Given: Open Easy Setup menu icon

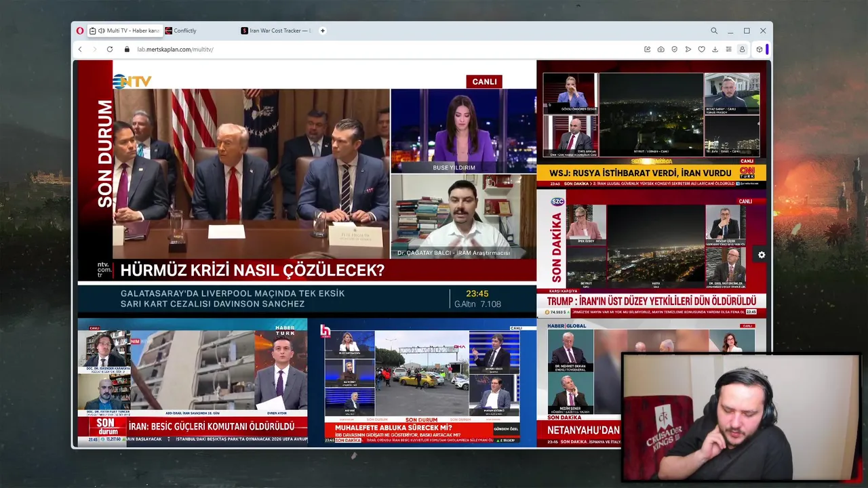Looking at the screenshot, I should tap(728, 49).
